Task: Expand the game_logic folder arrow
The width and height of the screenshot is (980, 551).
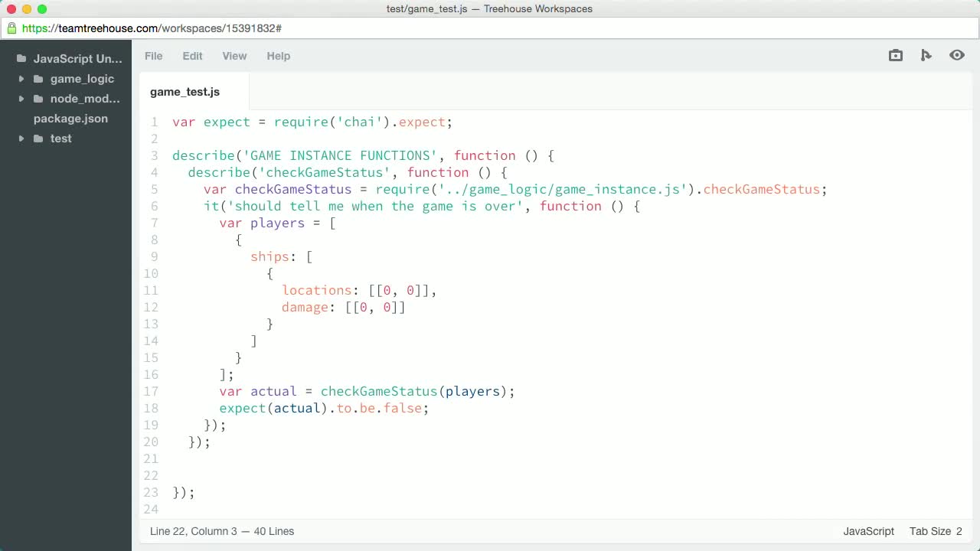Action: click(x=21, y=79)
